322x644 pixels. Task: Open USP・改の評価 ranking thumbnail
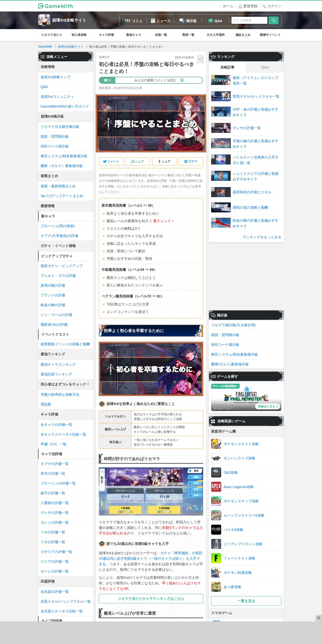pos(221,112)
